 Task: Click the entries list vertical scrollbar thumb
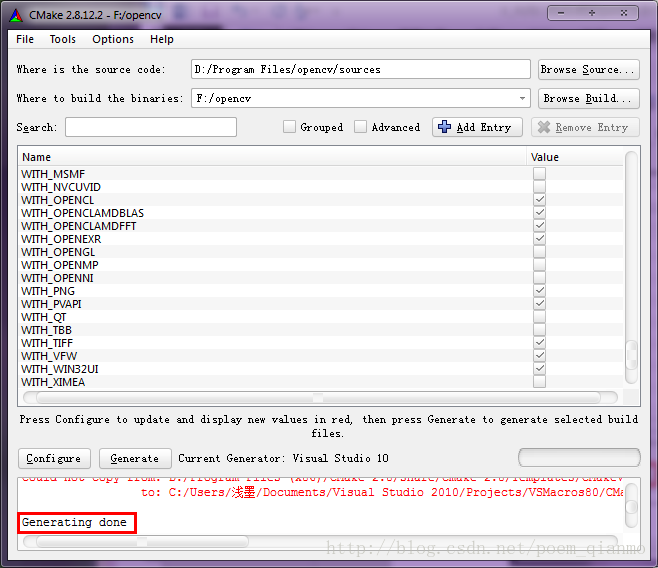[631, 354]
